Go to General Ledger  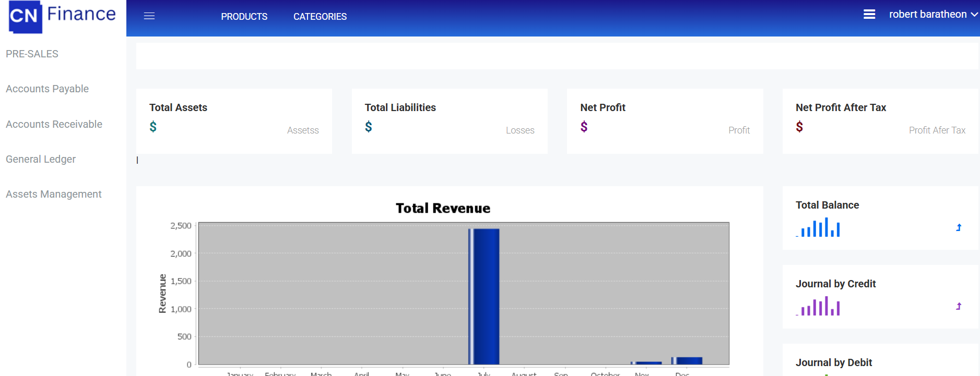41,160
